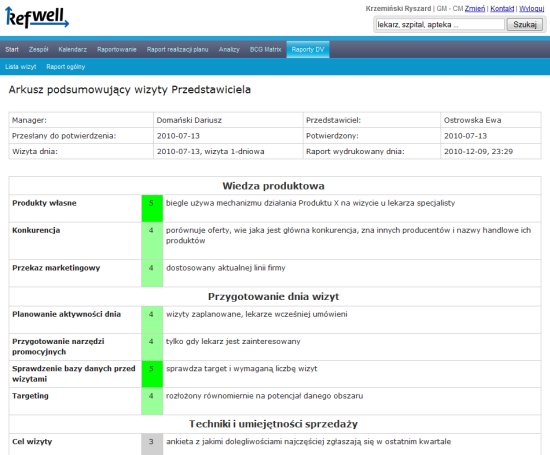Click the Konkurencja row label
This screenshot has width=550, height=455.
36,230
